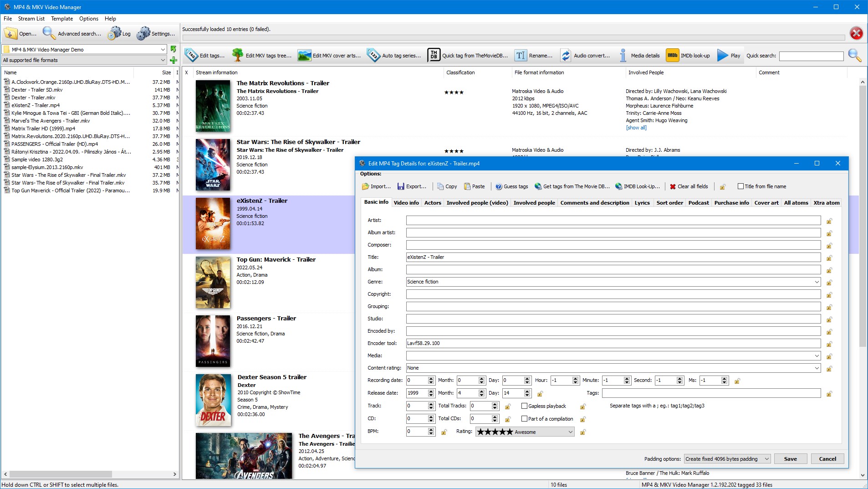Expand the MP4 & MKV Video Manager Demo dropdown

pyautogui.click(x=163, y=49)
